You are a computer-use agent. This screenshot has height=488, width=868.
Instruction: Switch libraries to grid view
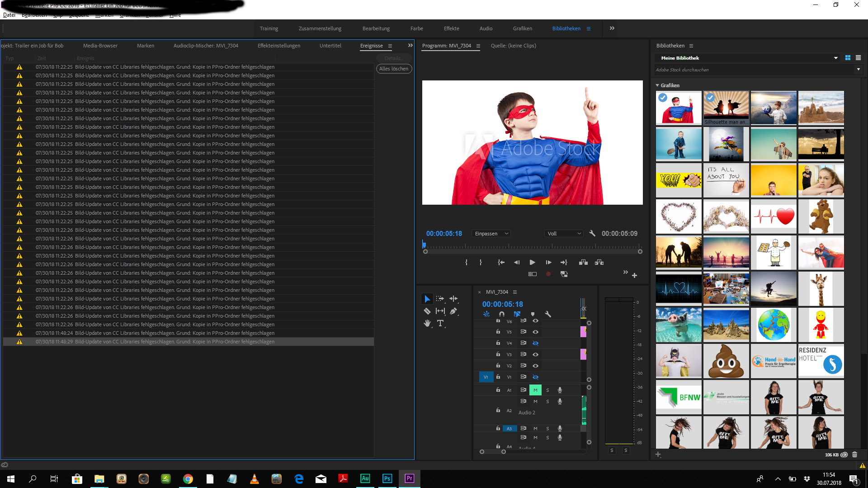848,58
